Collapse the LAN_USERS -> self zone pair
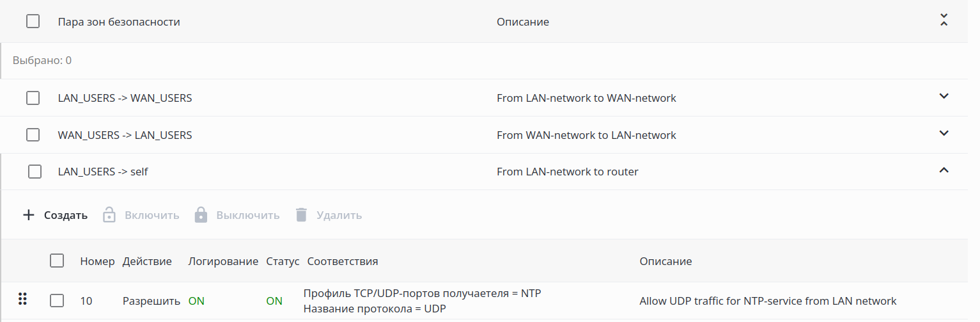Image resolution: width=980 pixels, height=322 pixels. coord(944,170)
